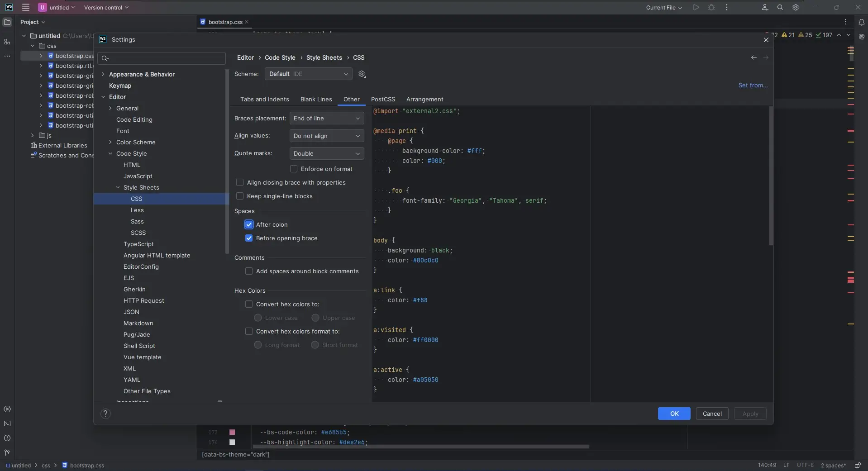This screenshot has width=868, height=471.
Task: Enable Keep single-line blocks
Action: (240, 196)
